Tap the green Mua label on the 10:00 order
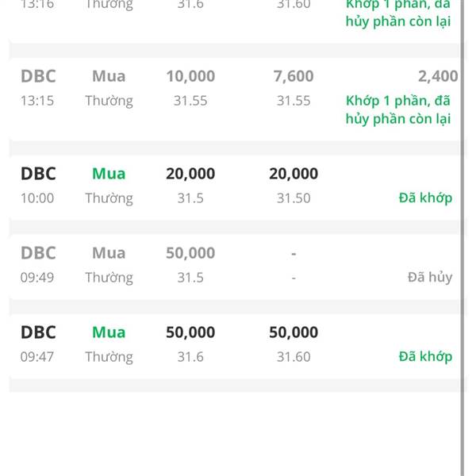Image resolution: width=476 pixels, height=476 pixels. pyautogui.click(x=109, y=174)
